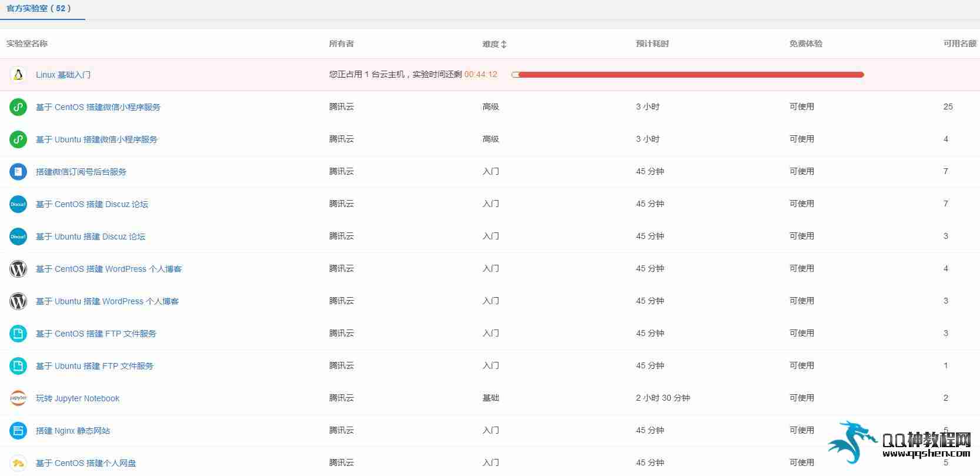Click the Discuz icon of the Ubuntu forum lab
980x476 pixels.
pos(18,237)
